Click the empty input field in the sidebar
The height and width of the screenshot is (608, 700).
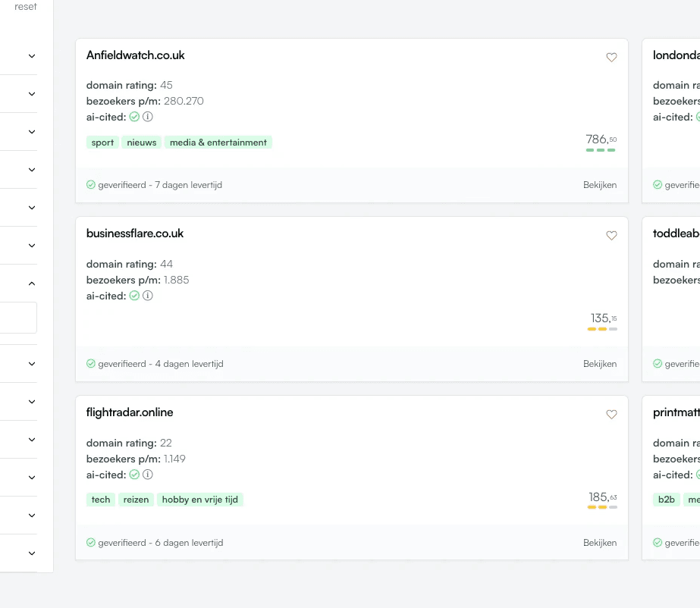pos(18,318)
